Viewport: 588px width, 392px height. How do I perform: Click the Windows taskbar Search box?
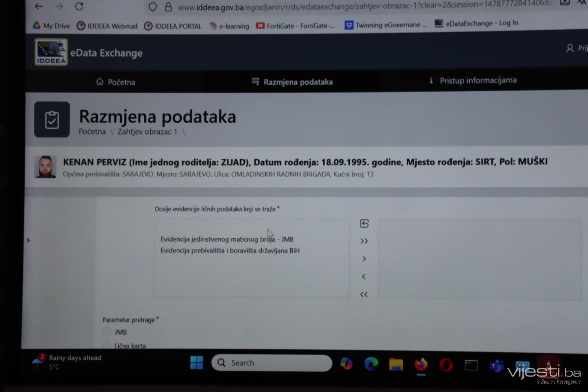click(272, 363)
